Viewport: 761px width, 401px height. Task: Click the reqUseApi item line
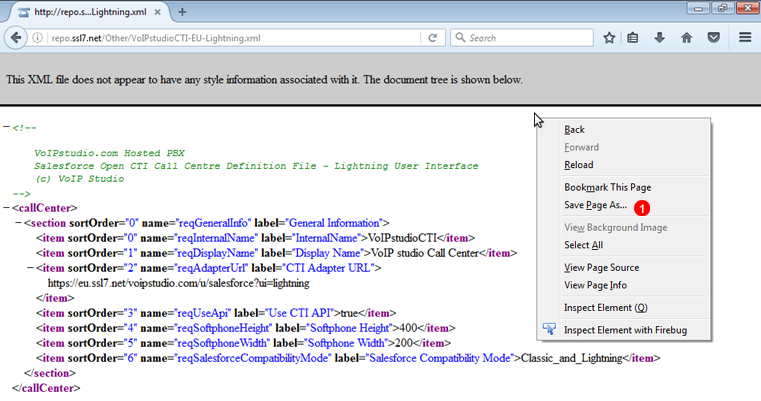216,313
